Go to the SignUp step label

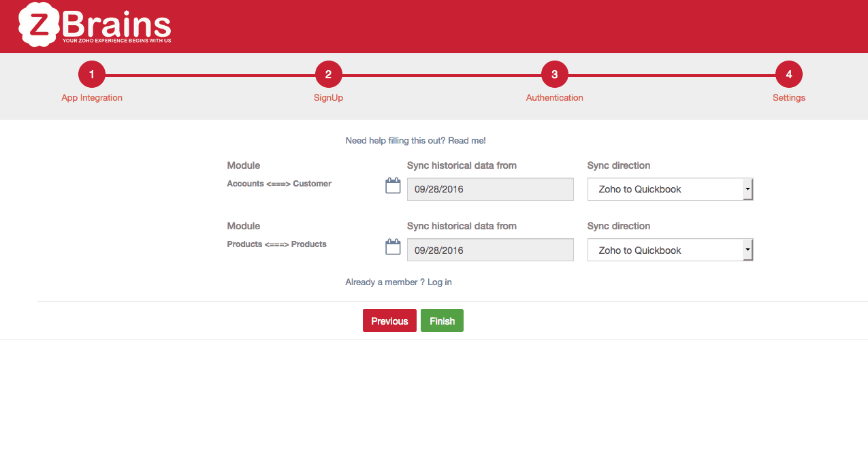click(x=328, y=98)
